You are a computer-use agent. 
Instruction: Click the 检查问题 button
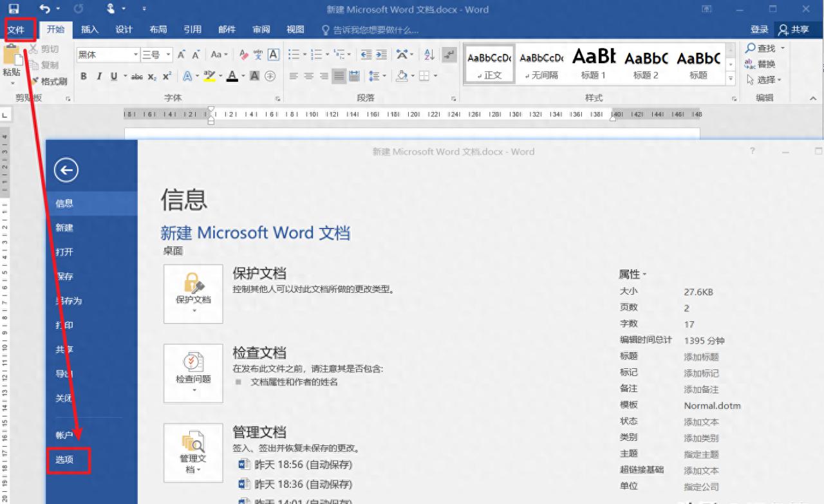click(193, 373)
